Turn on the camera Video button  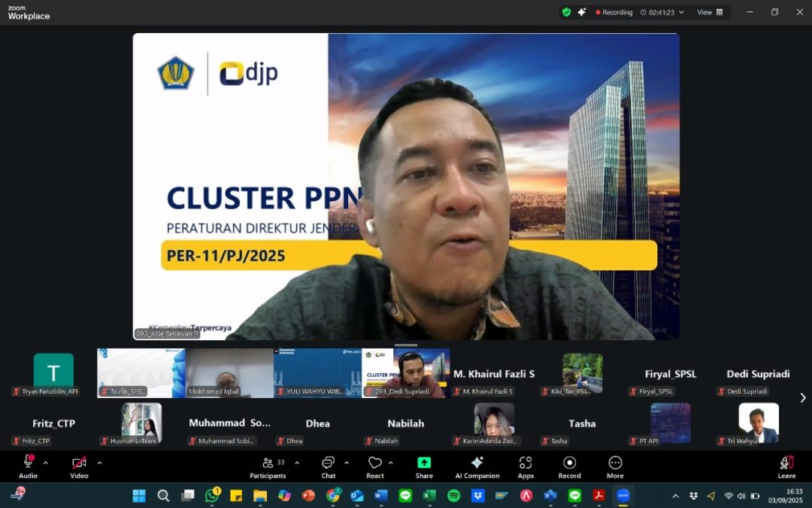79,467
